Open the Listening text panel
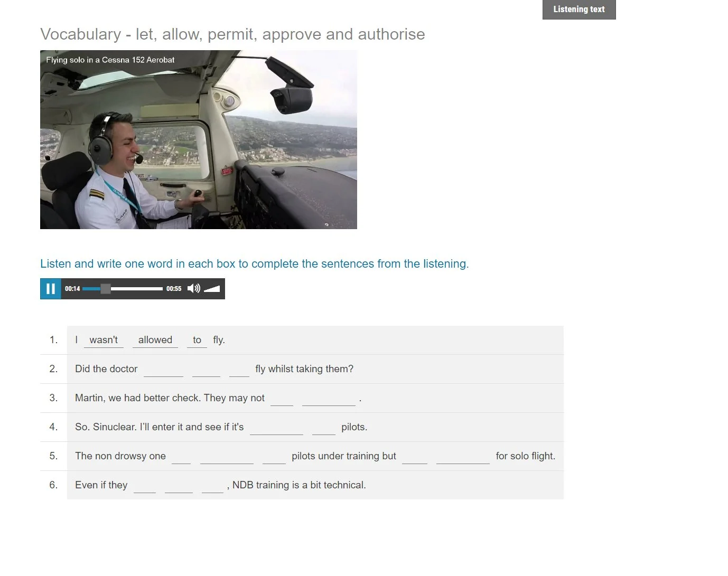Viewport: 728px width, 576px height. click(x=579, y=9)
